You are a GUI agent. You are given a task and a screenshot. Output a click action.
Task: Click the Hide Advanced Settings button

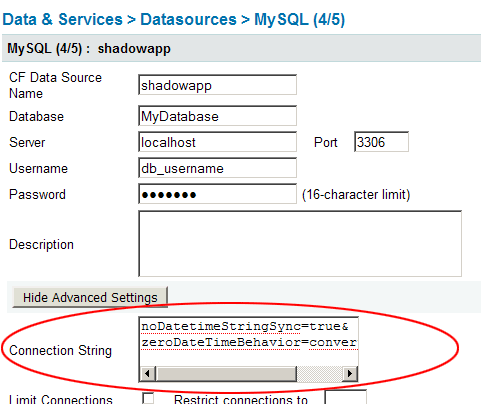click(90, 297)
